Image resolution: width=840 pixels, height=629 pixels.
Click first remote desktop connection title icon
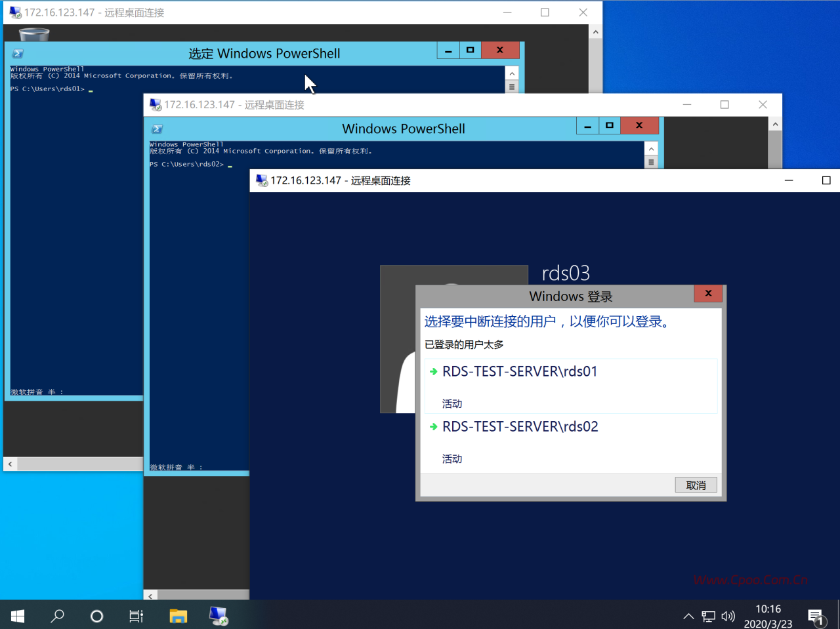point(15,12)
